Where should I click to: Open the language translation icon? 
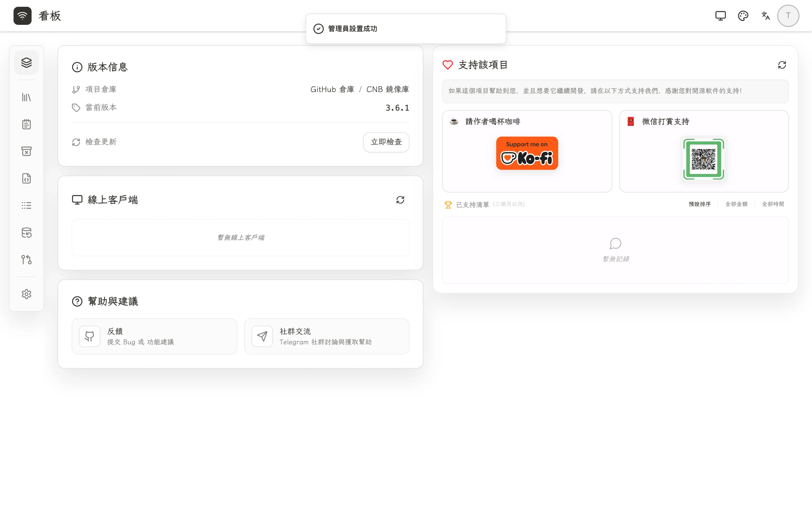click(765, 16)
